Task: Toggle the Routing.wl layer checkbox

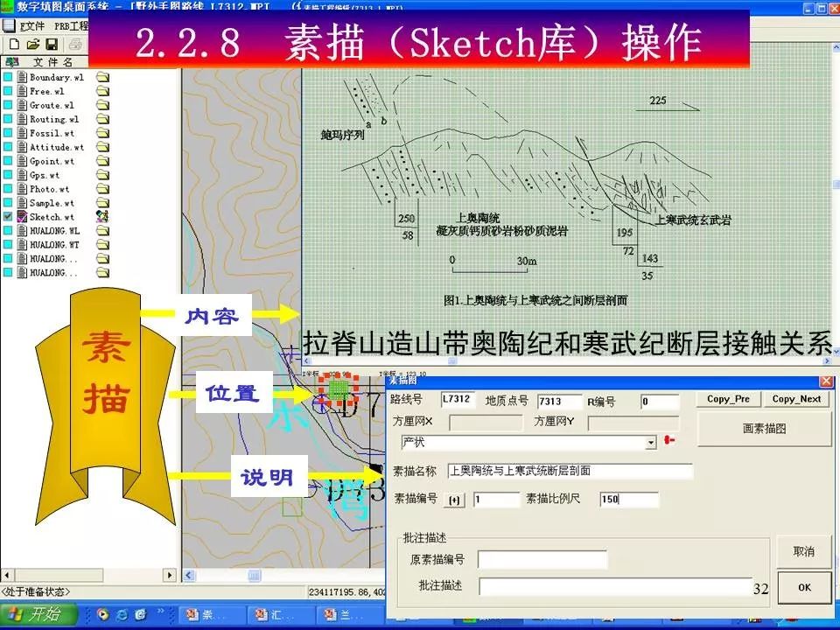Action: coord(8,120)
